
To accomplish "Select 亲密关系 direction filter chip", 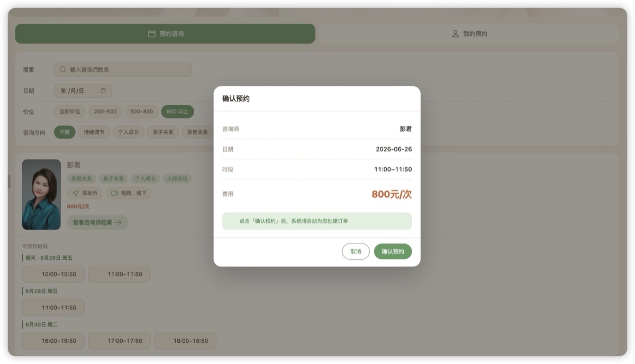I will 197,132.
